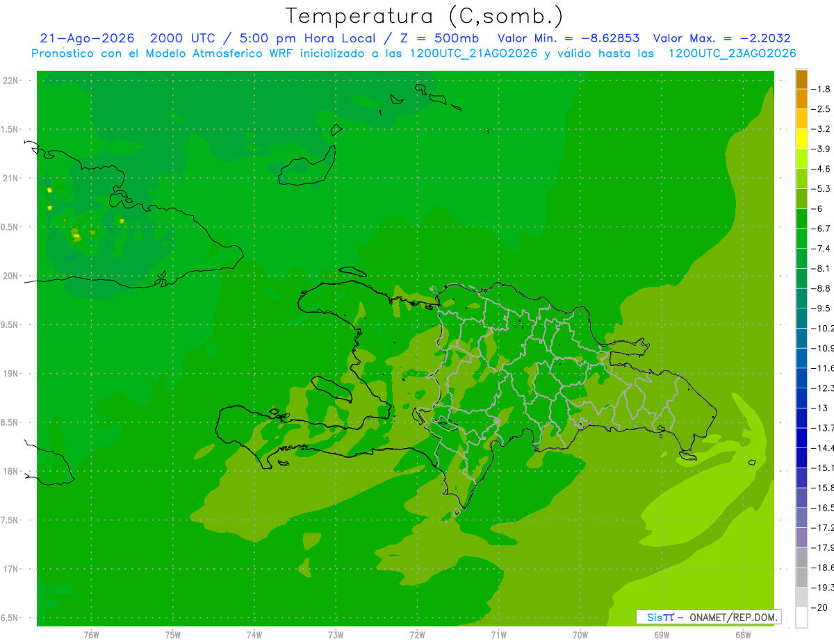Click the 20N latitude axis label
834x644 pixels.
pos(11,276)
